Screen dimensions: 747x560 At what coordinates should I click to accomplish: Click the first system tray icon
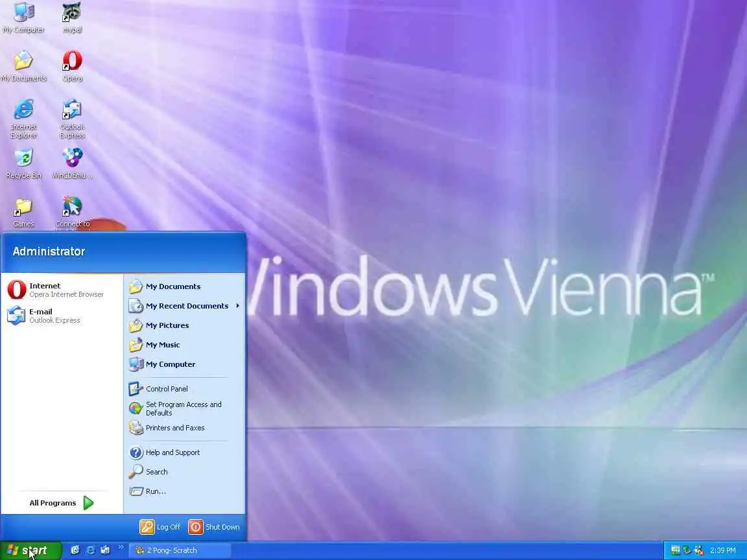[x=675, y=550]
